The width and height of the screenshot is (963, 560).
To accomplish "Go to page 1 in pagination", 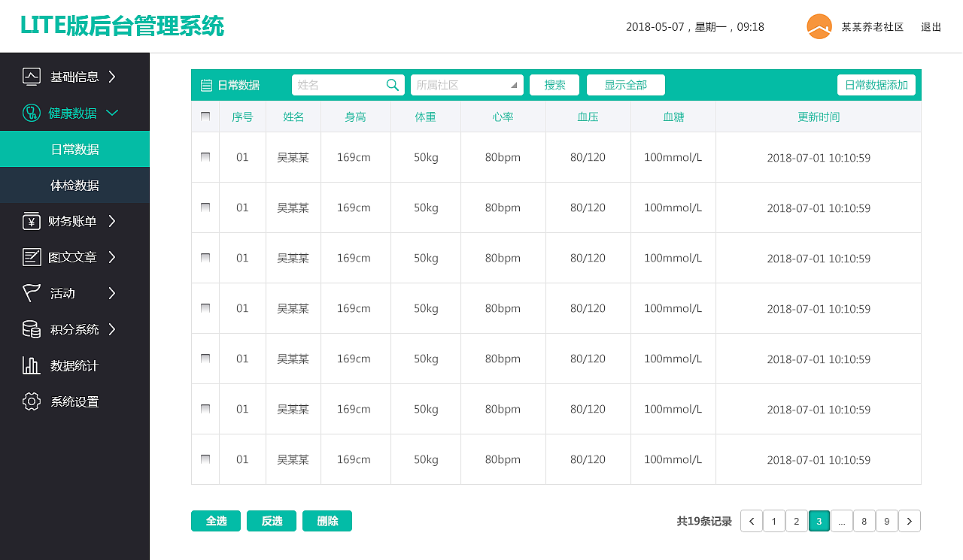I will 774,521.
